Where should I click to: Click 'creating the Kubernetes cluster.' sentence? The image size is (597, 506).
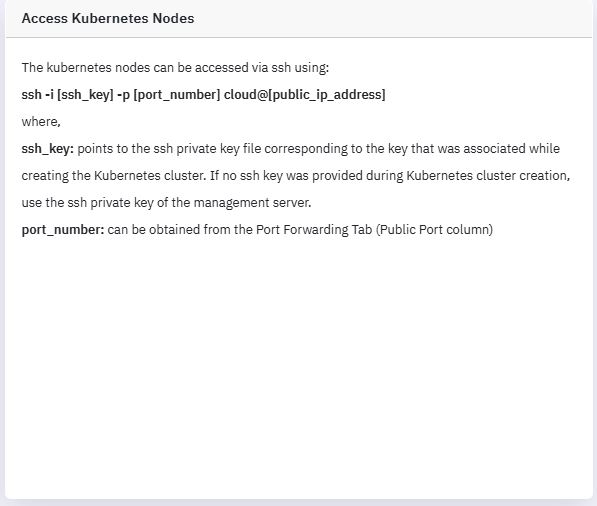114,176
